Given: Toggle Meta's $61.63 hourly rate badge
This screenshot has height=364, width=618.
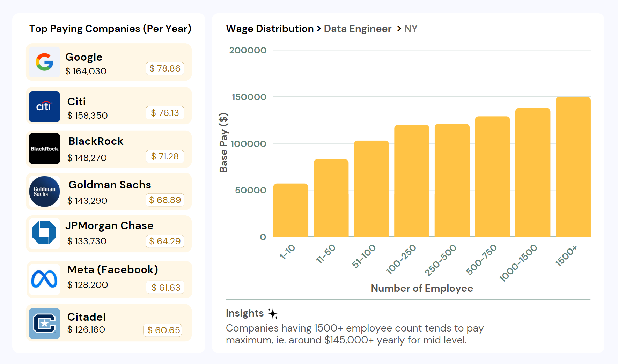Looking at the screenshot, I should point(165,287).
